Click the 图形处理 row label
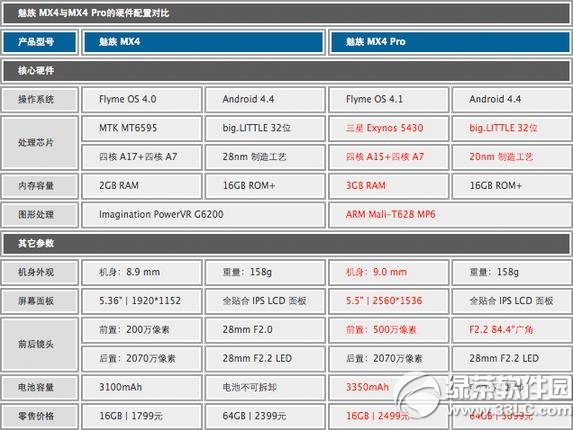 pyautogui.click(x=40, y=215)
